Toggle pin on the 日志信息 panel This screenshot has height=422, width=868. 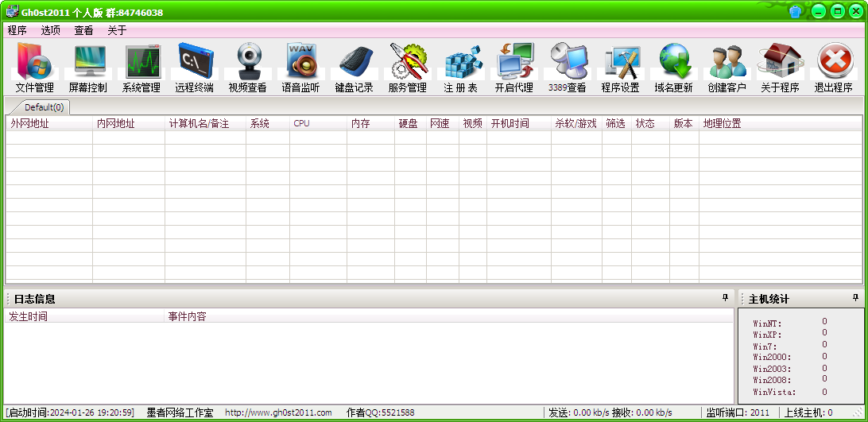point(725,298)
